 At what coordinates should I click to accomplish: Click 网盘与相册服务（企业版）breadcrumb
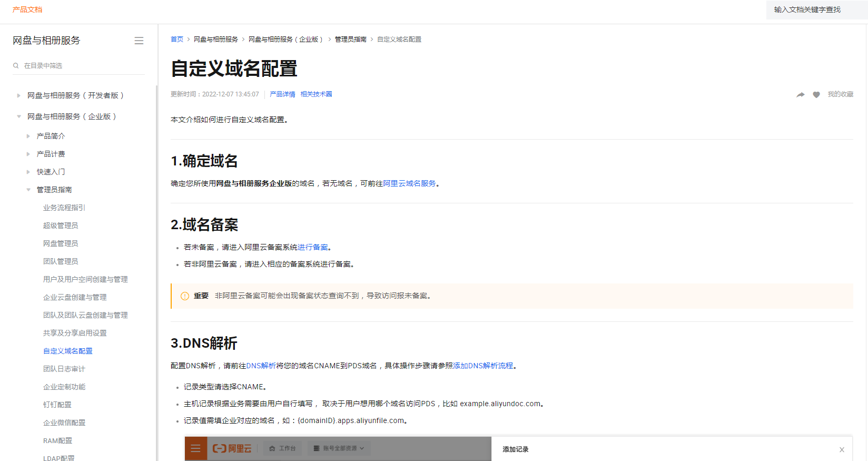click(285, 40)
